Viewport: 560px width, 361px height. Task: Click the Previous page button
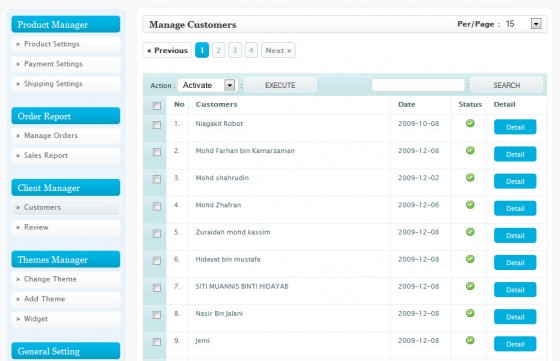pyautogui.click(x=167, y=50)
